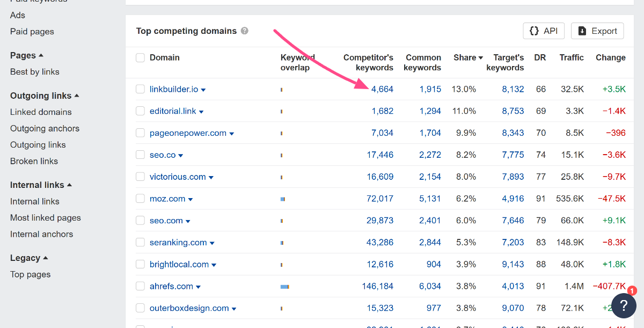Open the linkbuilder.io domain link
The width and height of the screenshot is (644, 328).
tap(174, 89)
